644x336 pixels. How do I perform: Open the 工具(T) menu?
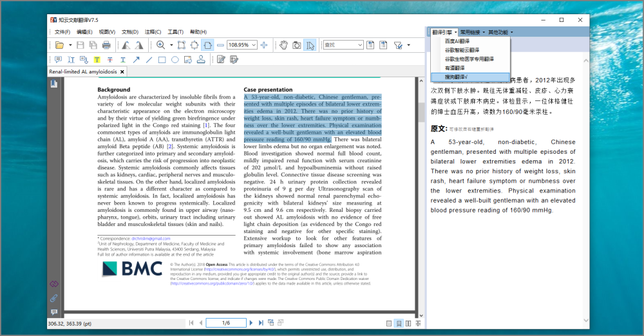coord(176,32)
